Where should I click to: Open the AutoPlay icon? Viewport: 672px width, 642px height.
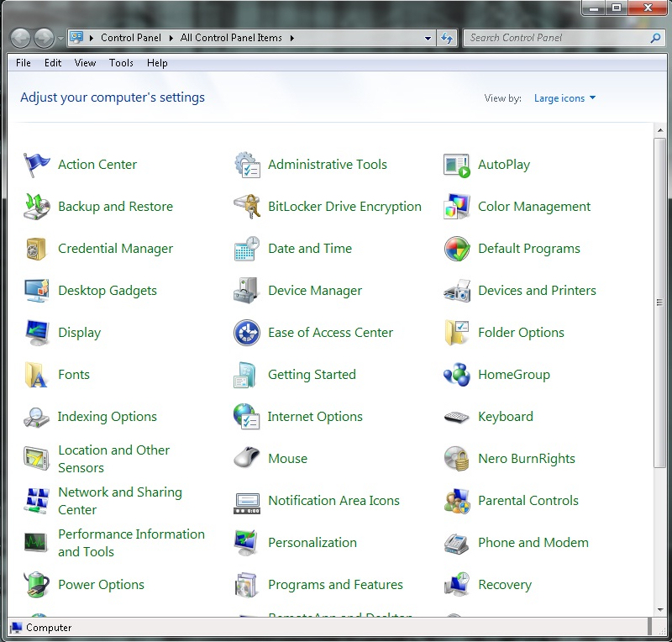[457, 166]
